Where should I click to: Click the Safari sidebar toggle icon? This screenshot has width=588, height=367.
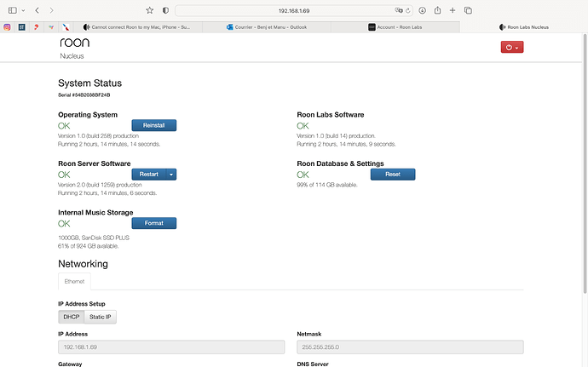tap(11, 9)
